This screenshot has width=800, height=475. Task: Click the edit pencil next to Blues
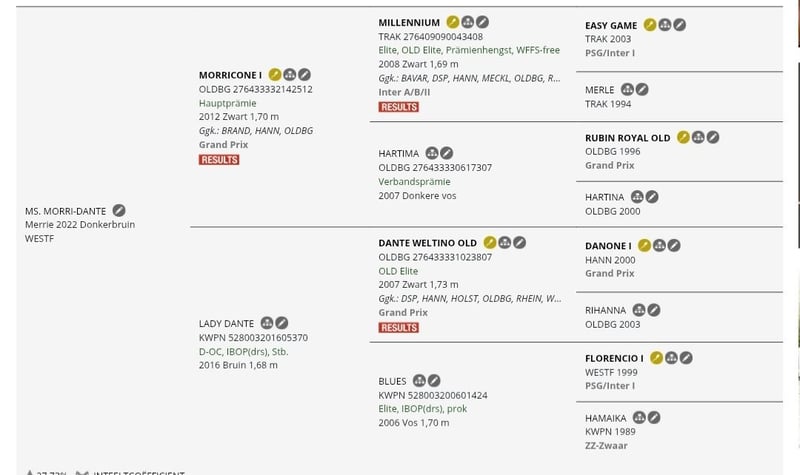pos(435,381)
